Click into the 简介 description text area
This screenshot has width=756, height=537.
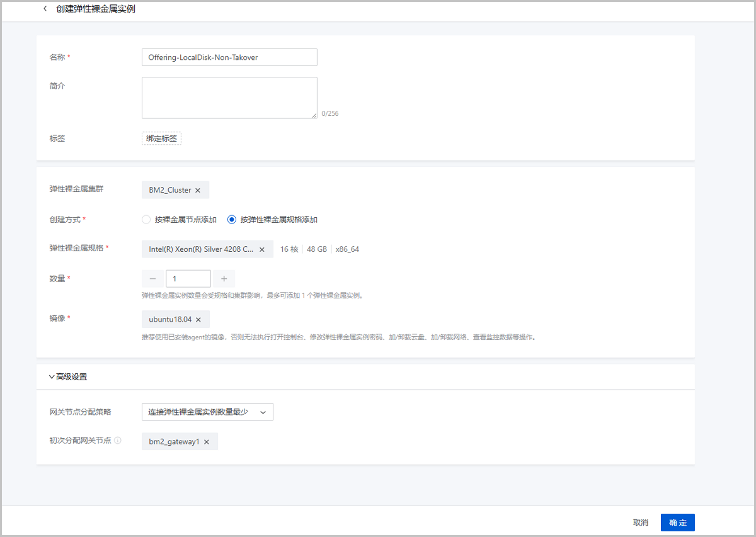[229, 98]
